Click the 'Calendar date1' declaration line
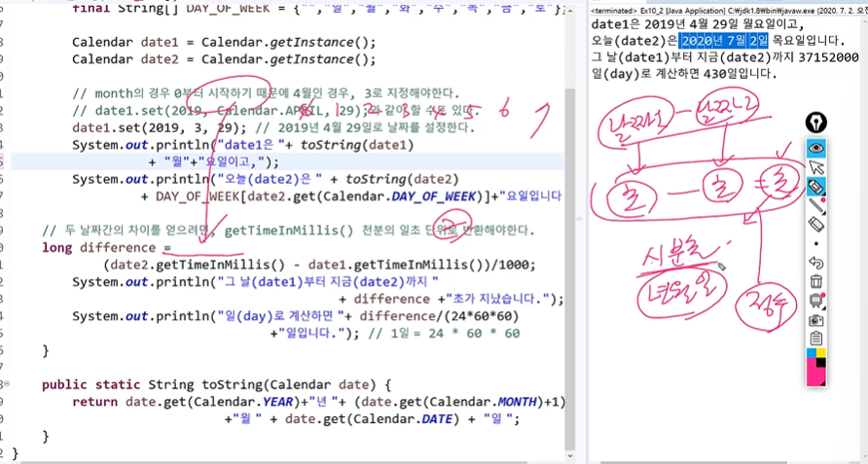Screen dimensions: 868x464 tap(224, 43)
